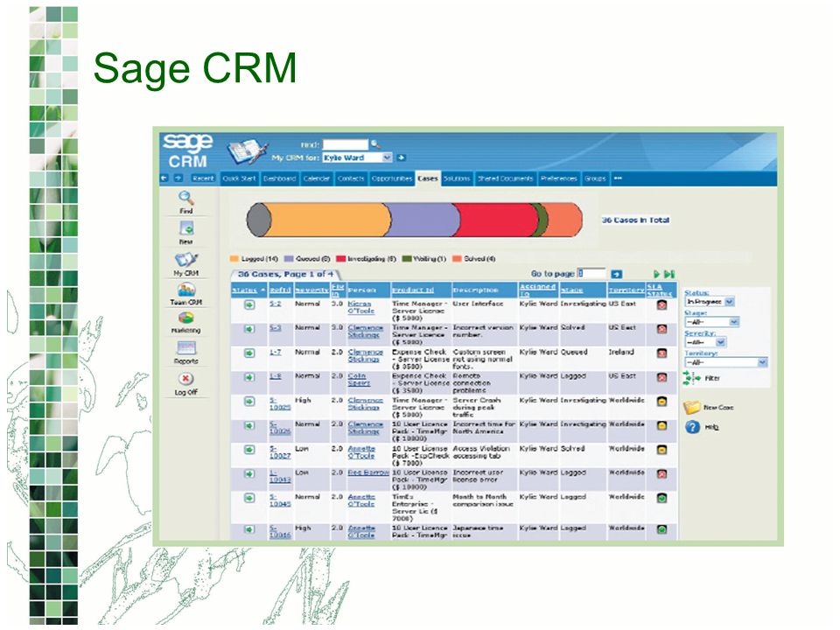Click the status arrow icon for case 5-10027
The width and height of the screenshot is (840, 630).
pyautogui.click(x=249, y=450)
